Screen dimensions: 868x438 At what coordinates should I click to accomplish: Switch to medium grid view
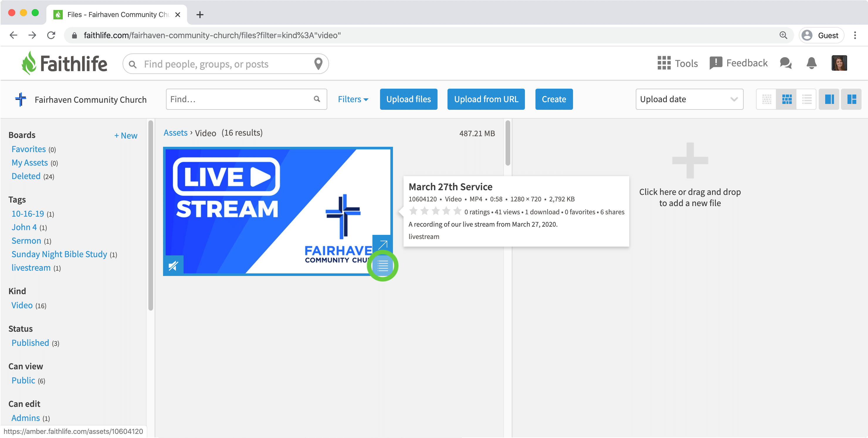[x=786, y=99]
